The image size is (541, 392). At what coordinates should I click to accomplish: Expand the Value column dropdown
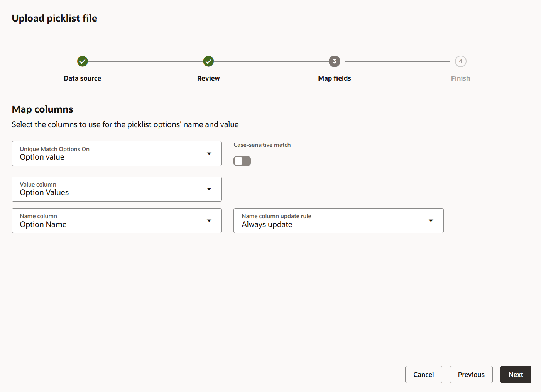click(x=112, y=189)
